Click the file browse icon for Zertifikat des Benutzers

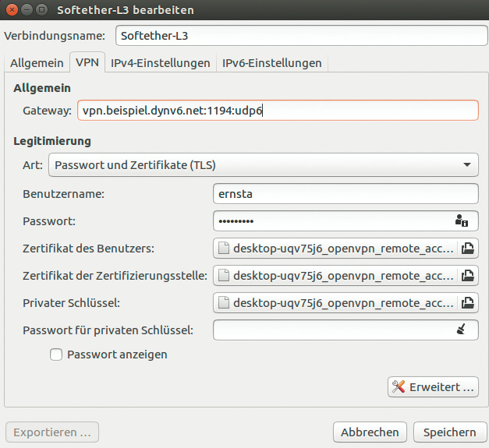pos(468,249)
